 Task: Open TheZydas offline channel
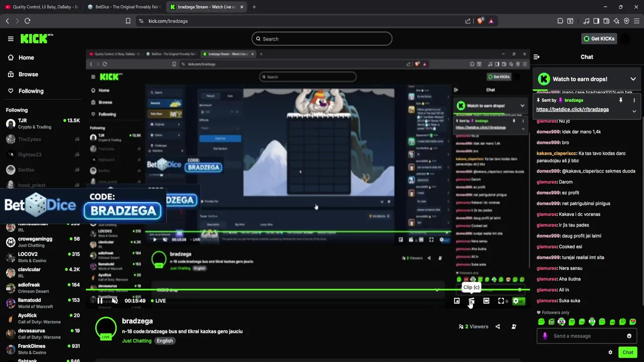43,139
